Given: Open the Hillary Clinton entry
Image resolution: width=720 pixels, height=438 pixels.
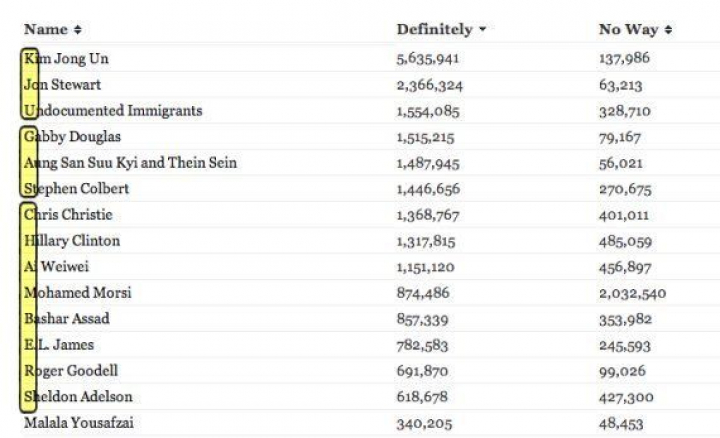Looking at the screenshot, I should pos(72,241).
